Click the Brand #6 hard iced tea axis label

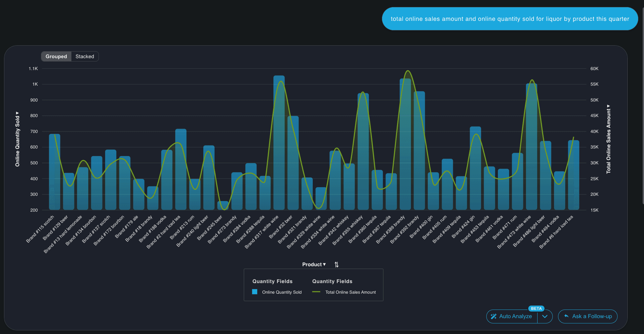[x=557, y=231]
